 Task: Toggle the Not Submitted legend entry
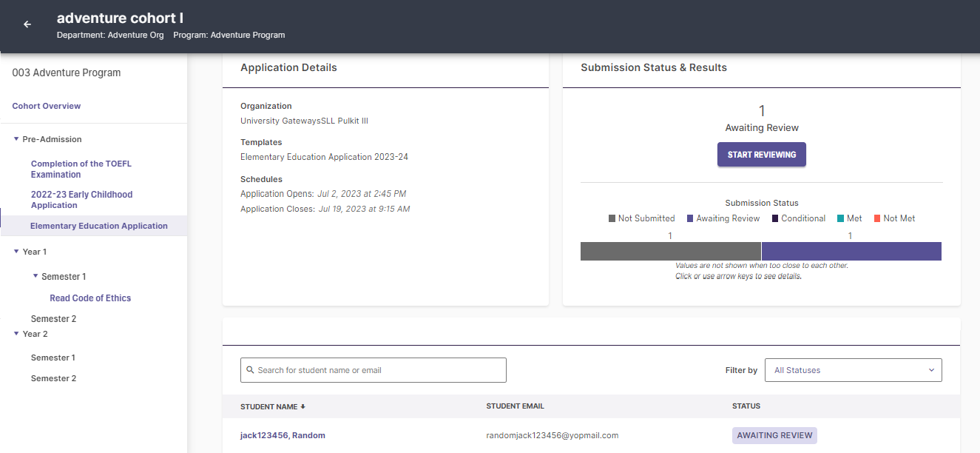click(x=641, y=218)
